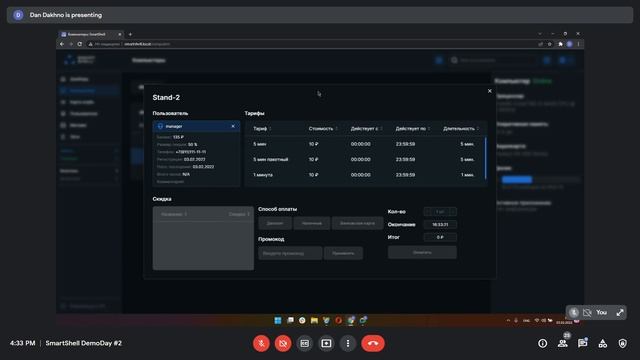The height and width of the screenshot is (360, 640).
Task: Sort tariffs by Действует по column
Action: [413, 129]
